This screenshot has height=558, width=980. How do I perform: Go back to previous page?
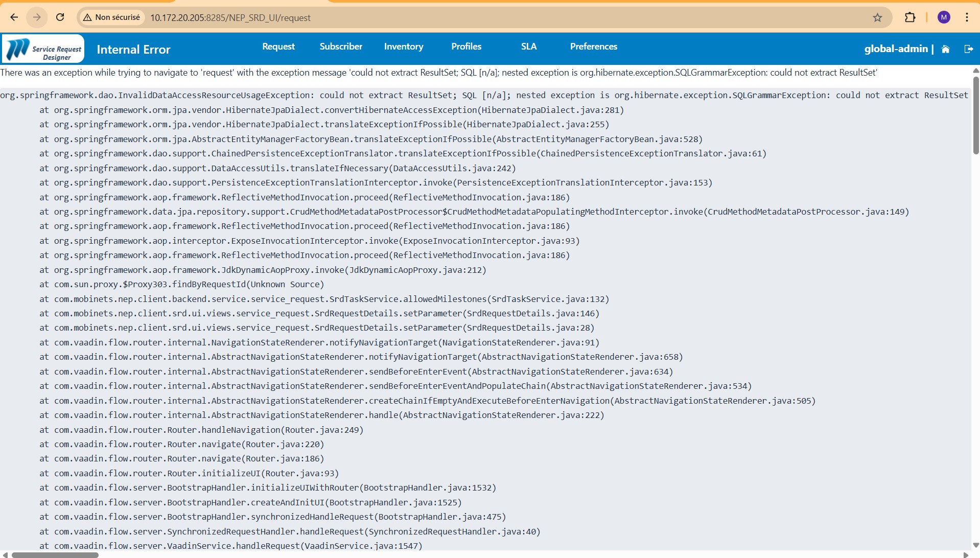[14, 17]
